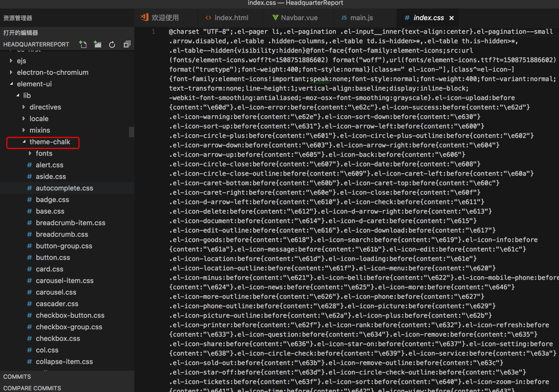Click the explorer sidebar scrollbar thumb
Screen dimensions: 559x392
click(x=132, y=132)
